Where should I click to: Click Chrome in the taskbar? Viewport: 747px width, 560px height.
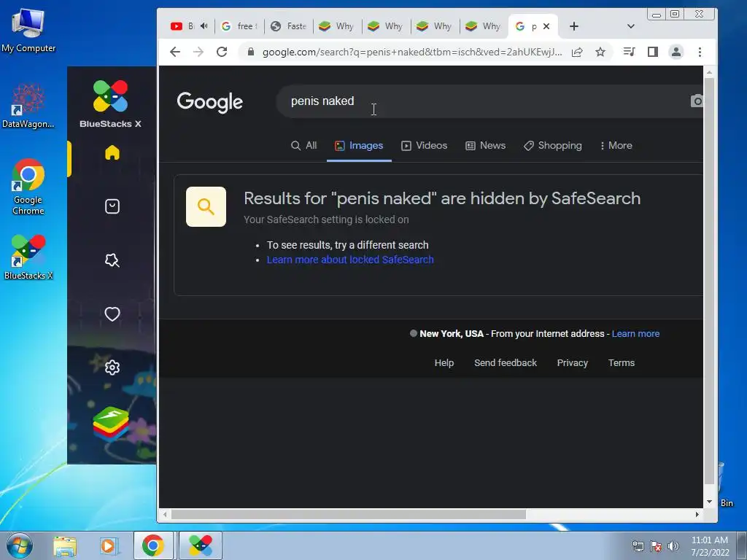[x=153, y=545]
